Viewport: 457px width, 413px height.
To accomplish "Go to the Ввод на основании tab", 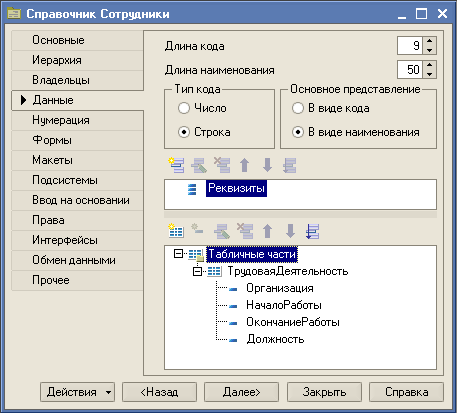I will coord(77,200).
